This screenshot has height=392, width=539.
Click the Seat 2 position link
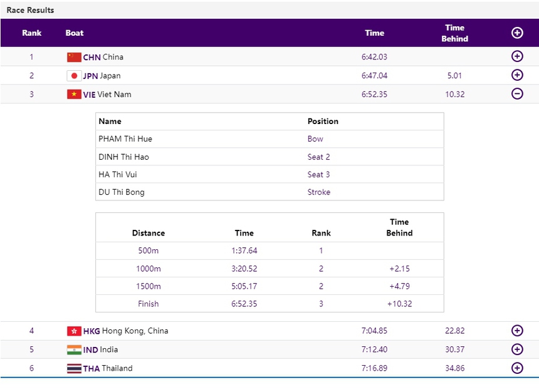(318, 157)
